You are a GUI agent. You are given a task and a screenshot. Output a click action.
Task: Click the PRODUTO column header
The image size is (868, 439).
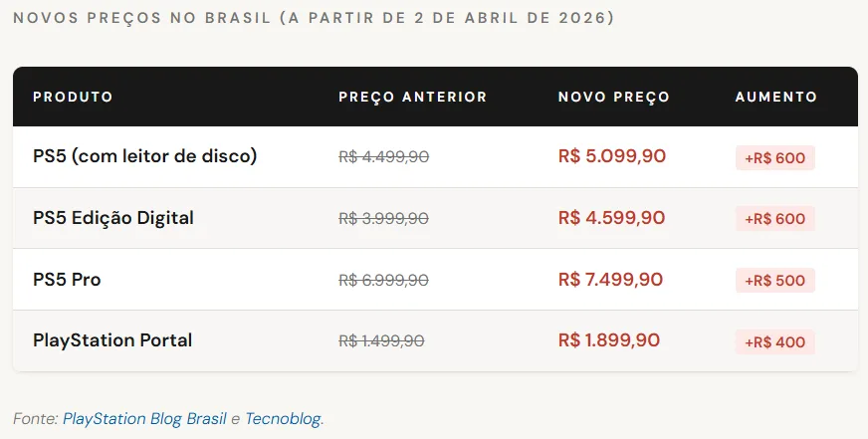[73, 97]
